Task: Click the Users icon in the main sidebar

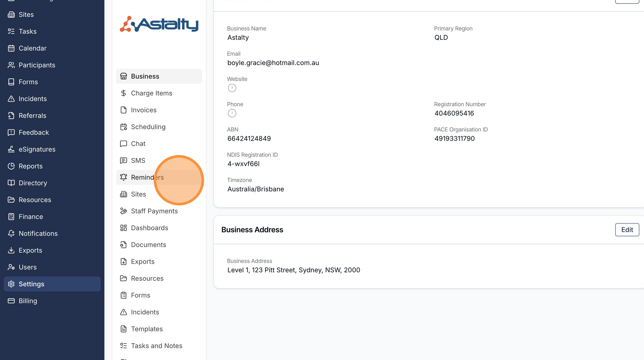Action: pyautogui.click(x=11, y=267)
